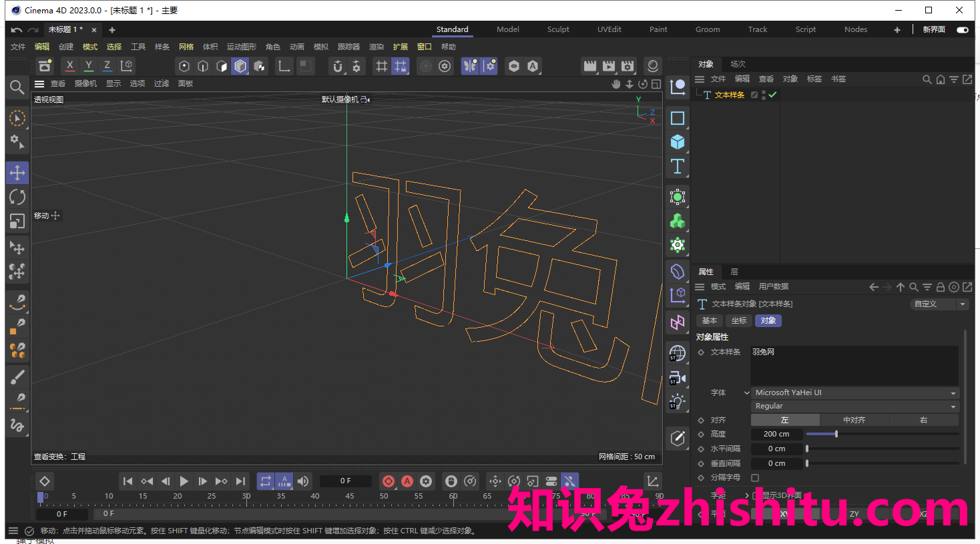Image resolution: width=980 pixels, height=544 pixels.
Task: Click the 中对齐 alignment button
Action: (854, 420)
